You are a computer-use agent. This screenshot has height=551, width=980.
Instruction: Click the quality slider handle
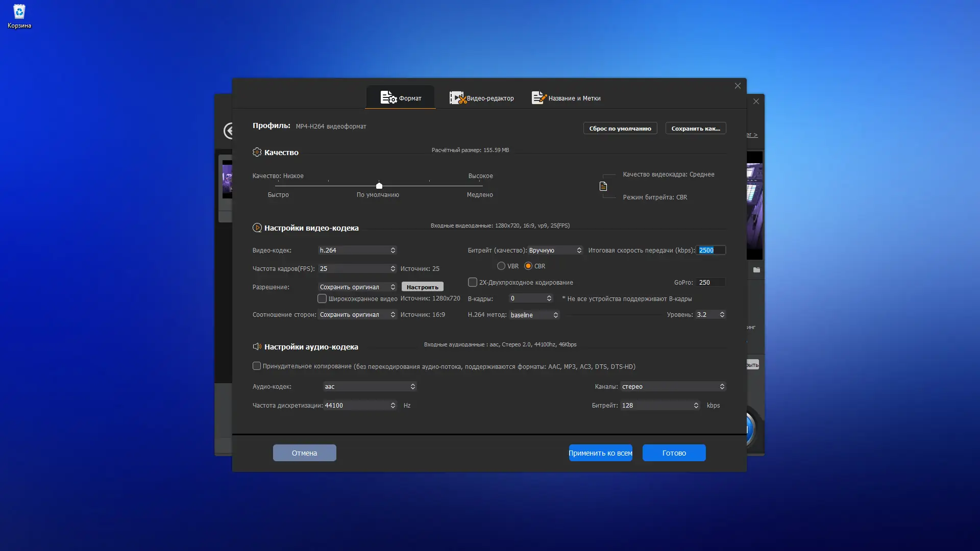click(x=379, y=186)
